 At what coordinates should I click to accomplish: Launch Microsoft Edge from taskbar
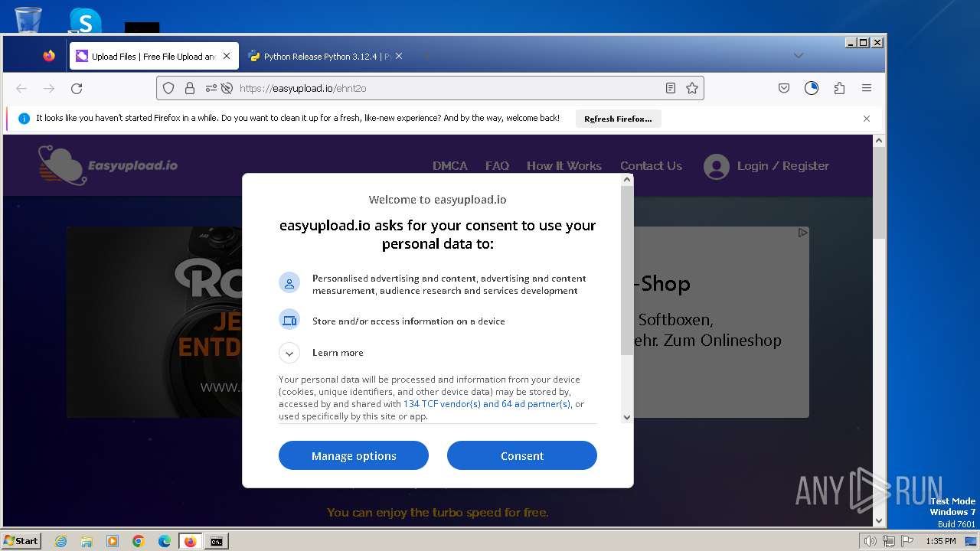165,541
